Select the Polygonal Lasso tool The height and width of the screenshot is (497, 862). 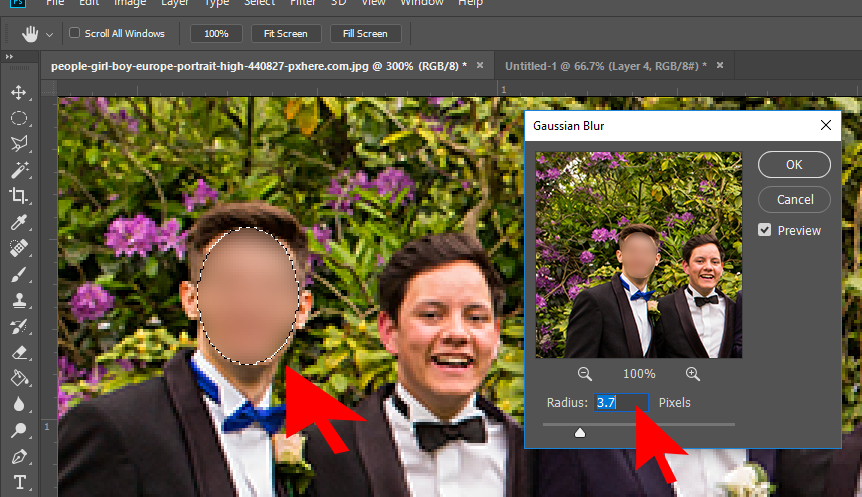(19, 144)
